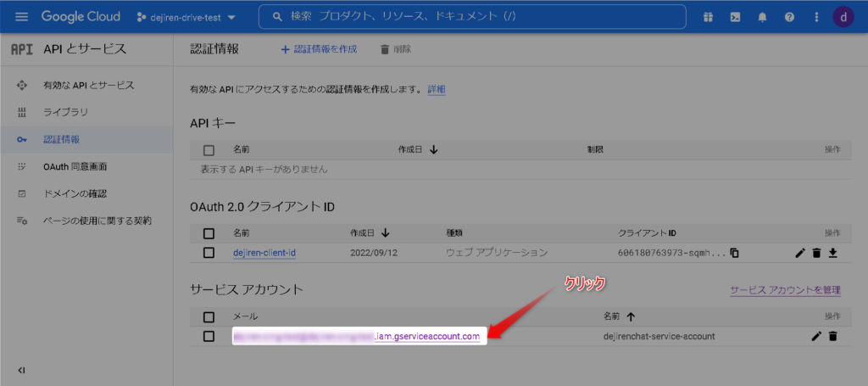Toggle the service accounts select-all checkbox
The height and width of the screenshot is (386, 868).
tap(209, 316)
